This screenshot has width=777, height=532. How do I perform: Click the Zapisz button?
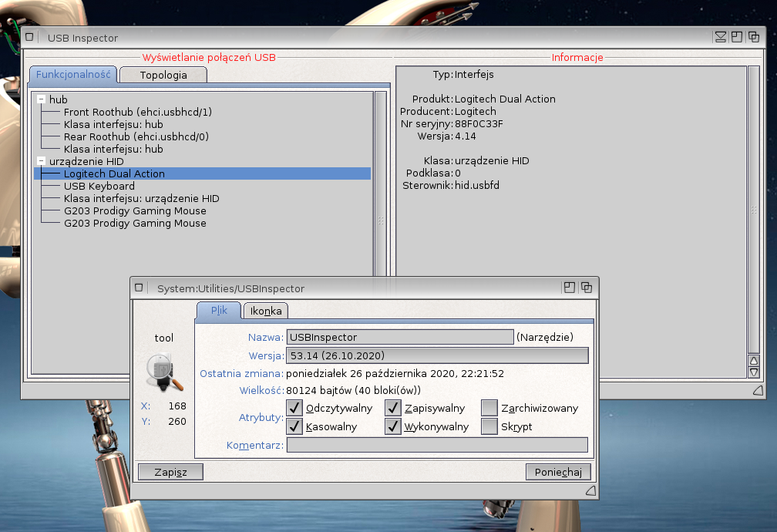pos(170,472)
